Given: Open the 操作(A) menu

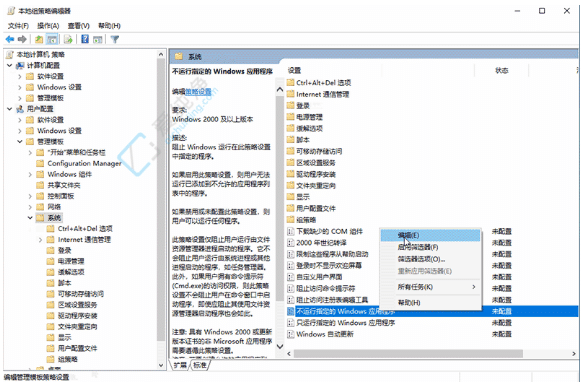Looking at the screenshot, I should 48,26.
